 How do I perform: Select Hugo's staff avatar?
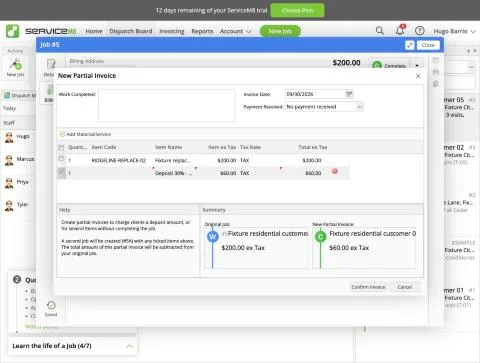[x=9, y=137]
